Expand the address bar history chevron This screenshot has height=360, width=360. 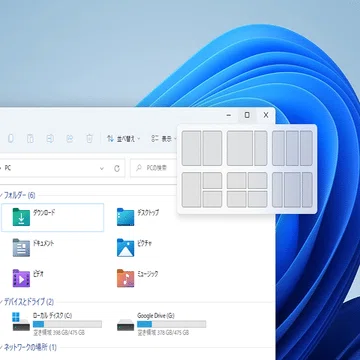coord(102,169)
